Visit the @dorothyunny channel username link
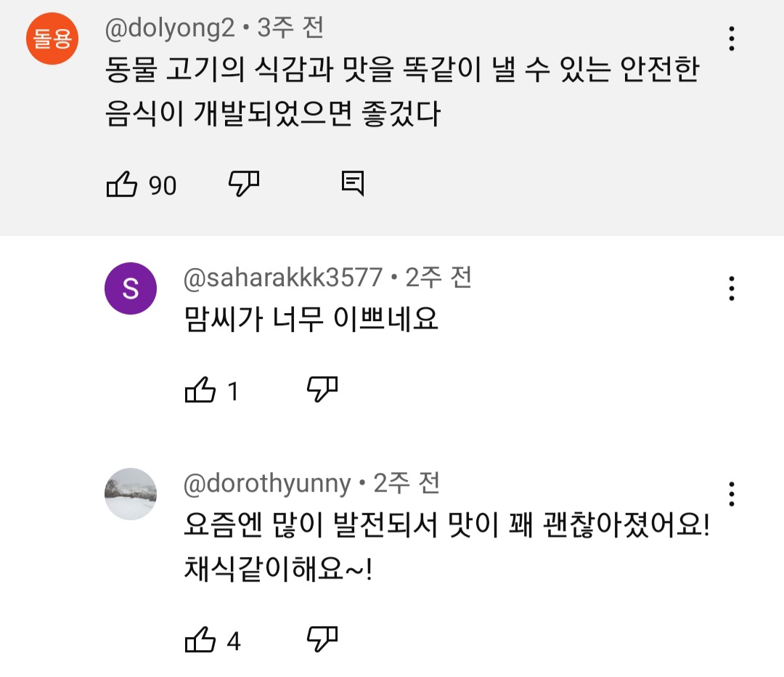Image resolution: width=784 pixels, height=677 pixels. coord(267,483)
